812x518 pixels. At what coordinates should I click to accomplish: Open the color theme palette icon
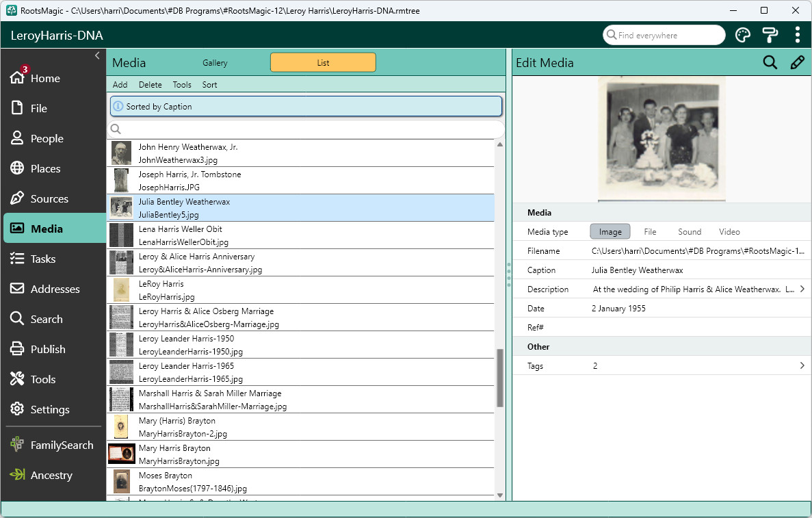point(743,35)
